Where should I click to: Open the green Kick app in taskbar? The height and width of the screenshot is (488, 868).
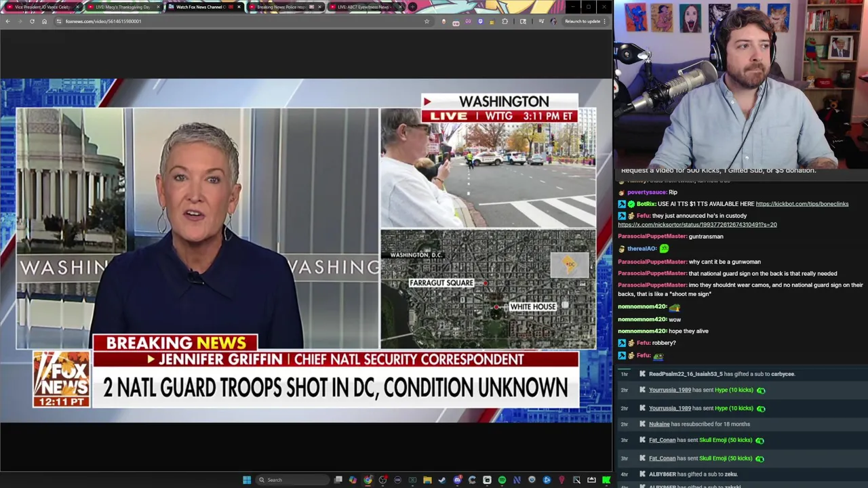(606, 480)
